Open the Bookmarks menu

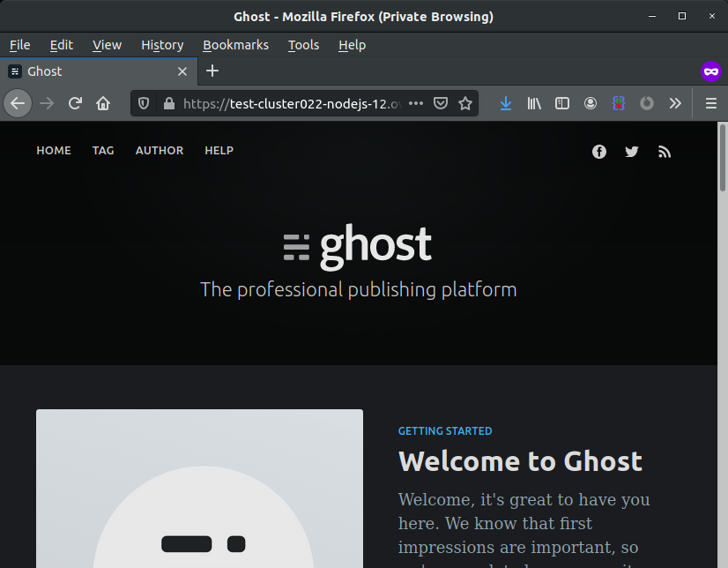[235, 45]
